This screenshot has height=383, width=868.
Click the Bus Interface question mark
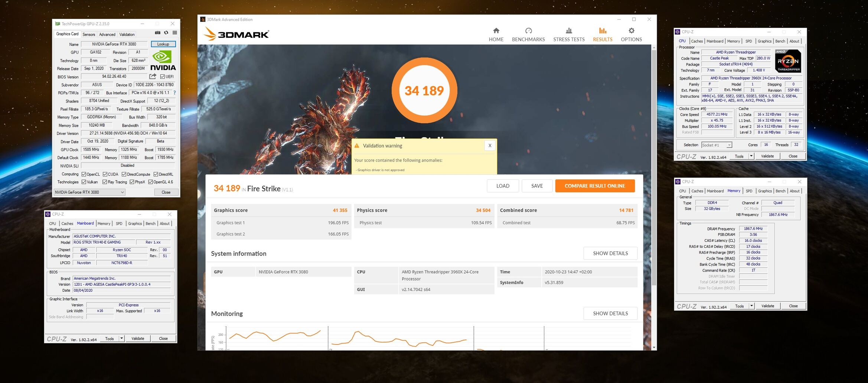[x=174, y=93]
